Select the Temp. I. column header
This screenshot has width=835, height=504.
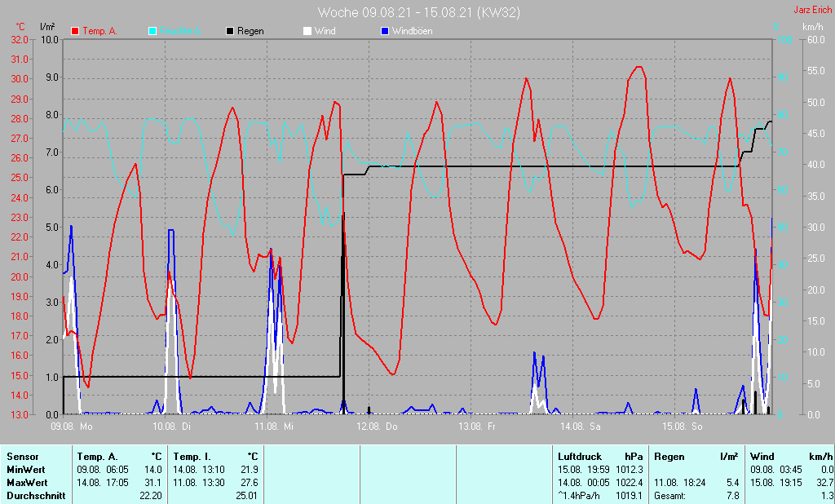191,457
